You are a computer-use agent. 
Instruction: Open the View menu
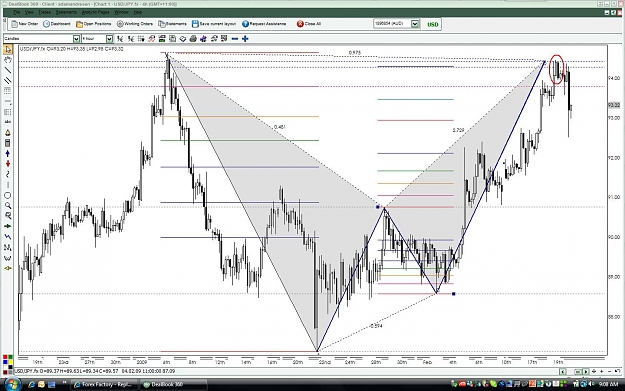click(x=29, y=12)
